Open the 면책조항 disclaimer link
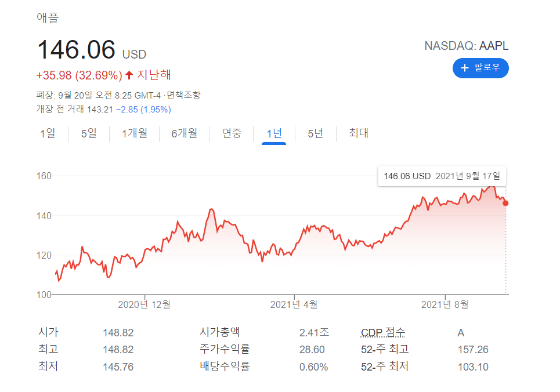 click(x=183, y=95)
